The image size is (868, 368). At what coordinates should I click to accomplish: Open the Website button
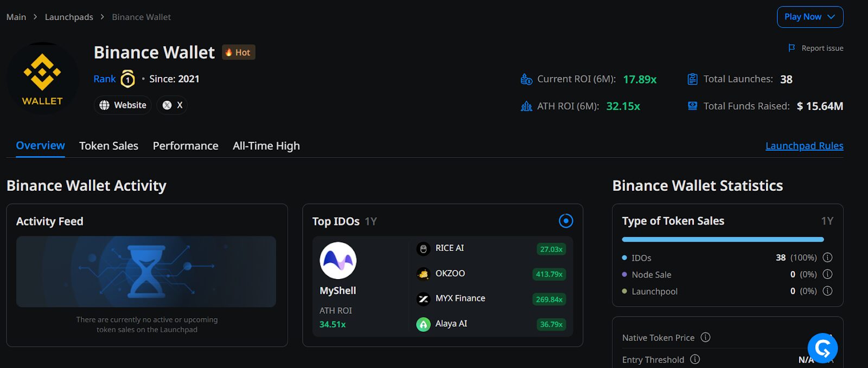pos(123,105)
